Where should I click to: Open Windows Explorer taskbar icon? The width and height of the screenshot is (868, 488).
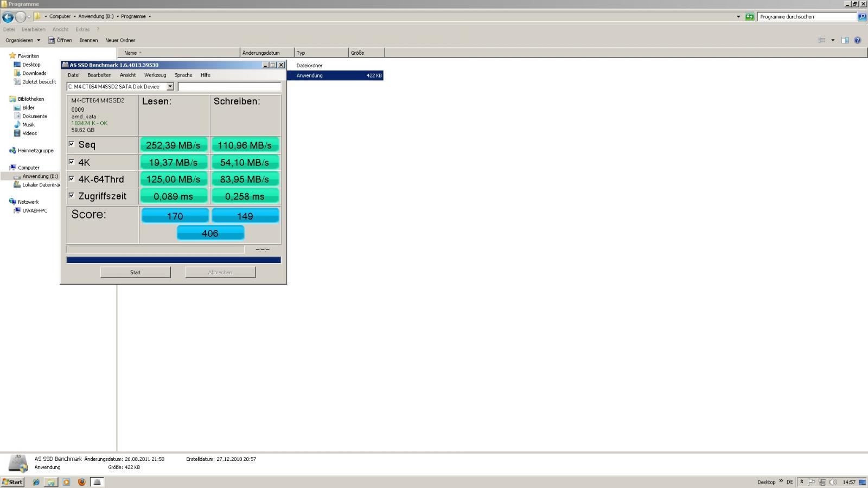coord(51,482)
